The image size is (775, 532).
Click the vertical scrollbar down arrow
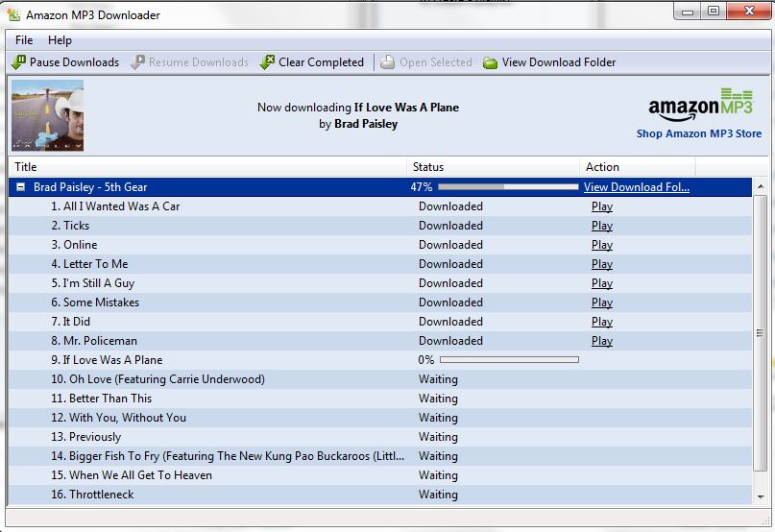pyautogui.click(x=761, y=496)
